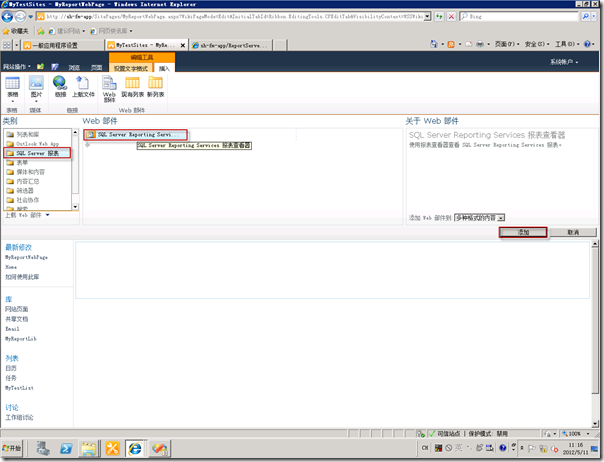Click the RSS feeds icon in command bar
The width and height of the screenshot is (604, 462).
point(451,44)
